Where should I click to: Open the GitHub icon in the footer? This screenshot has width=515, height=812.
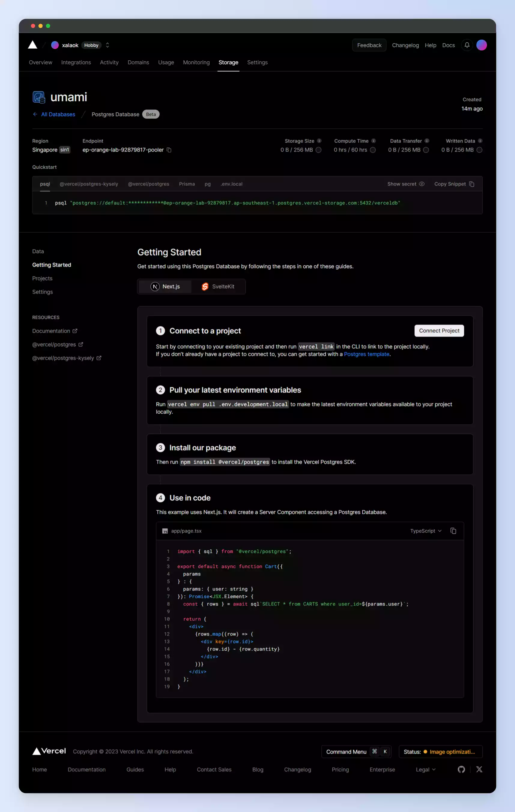pos(461,769)
